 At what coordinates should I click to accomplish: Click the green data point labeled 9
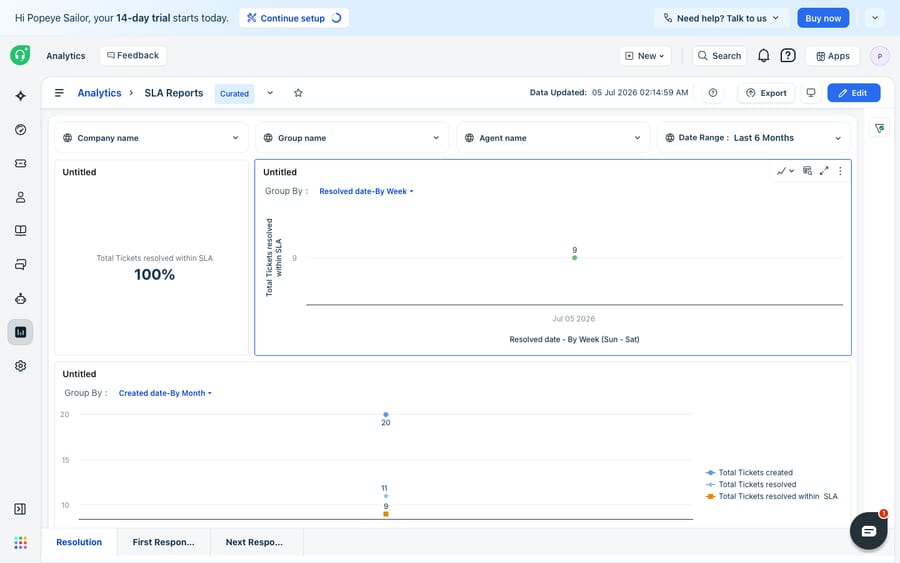coord(575,258)
